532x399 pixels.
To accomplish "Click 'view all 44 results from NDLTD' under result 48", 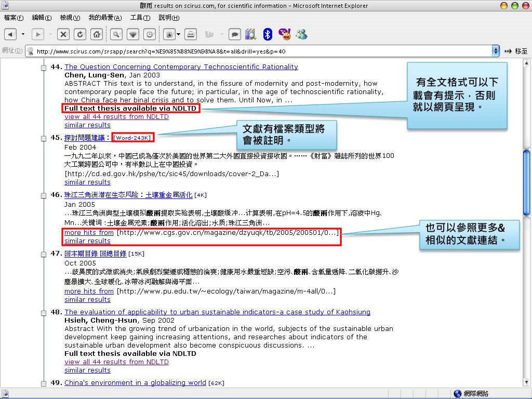I will [x=116, y=362].
